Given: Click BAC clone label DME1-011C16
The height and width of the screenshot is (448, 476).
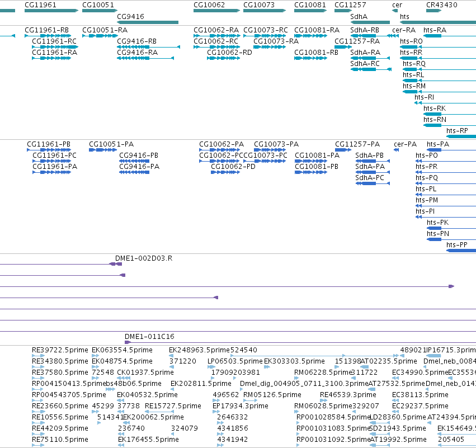Looking at the screenshot, I should (149, 337).
